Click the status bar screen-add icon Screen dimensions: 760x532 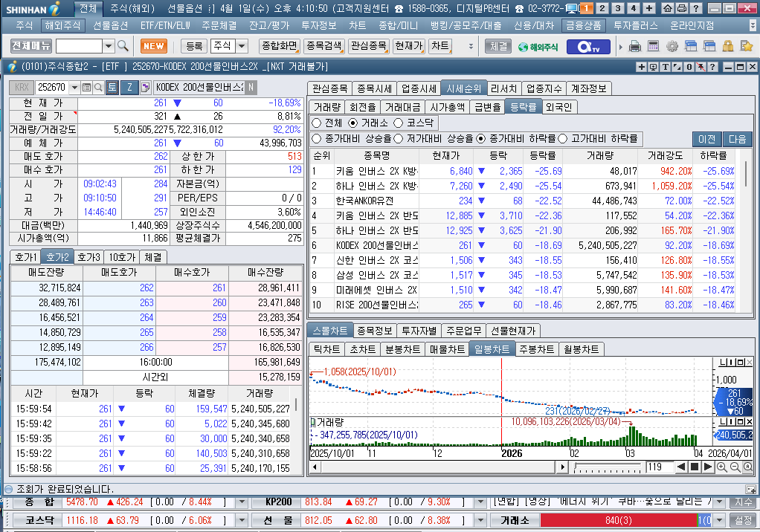click(x=751, y=490)
